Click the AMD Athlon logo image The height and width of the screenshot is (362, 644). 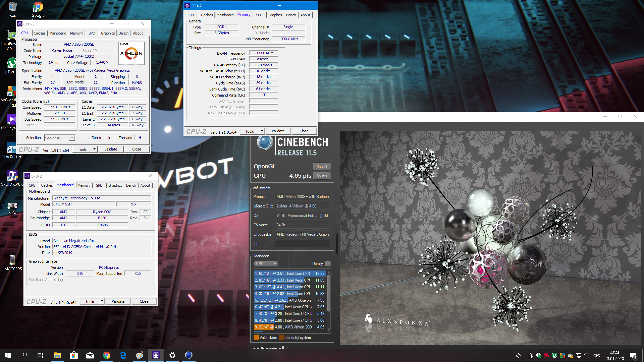tap(131, 53)
